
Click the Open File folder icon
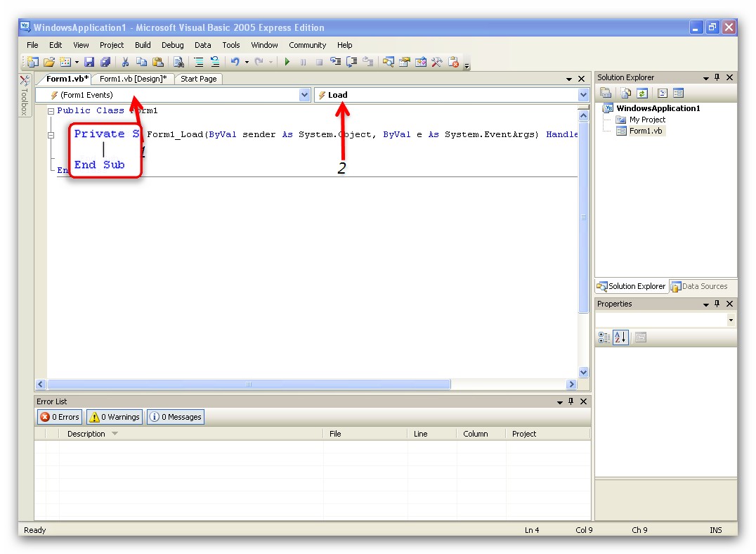(x=49, y=62)
